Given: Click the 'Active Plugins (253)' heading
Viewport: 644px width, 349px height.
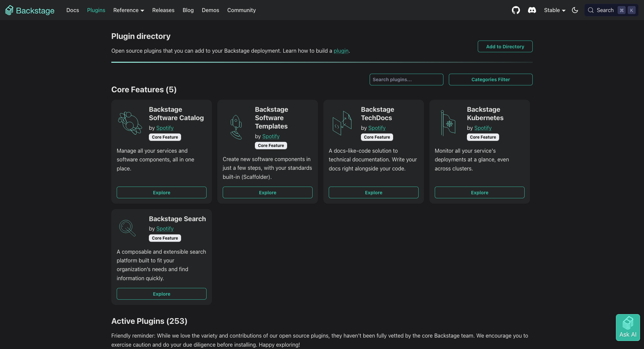Looking at the screenshot, I should [x=149, y=321].
